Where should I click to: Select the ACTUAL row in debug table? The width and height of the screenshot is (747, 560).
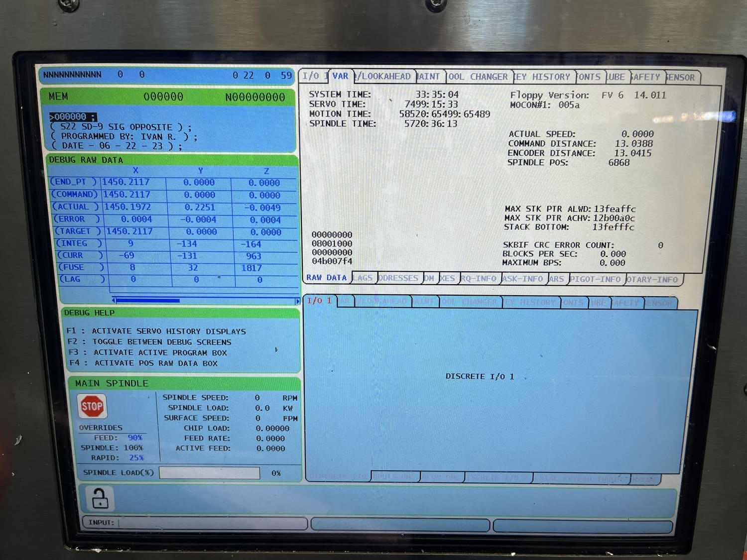coord(173,207)
